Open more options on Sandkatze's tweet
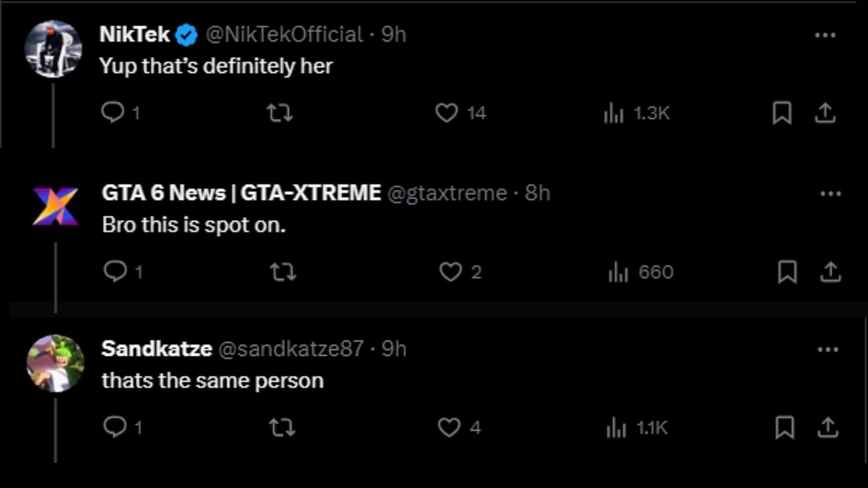Screen dimensions: 868x488 click(x=828, y=350)
